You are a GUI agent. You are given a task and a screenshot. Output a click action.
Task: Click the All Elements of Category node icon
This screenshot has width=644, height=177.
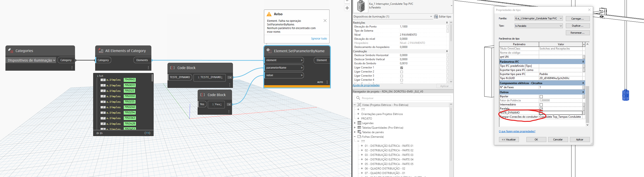tap(101, 51)
